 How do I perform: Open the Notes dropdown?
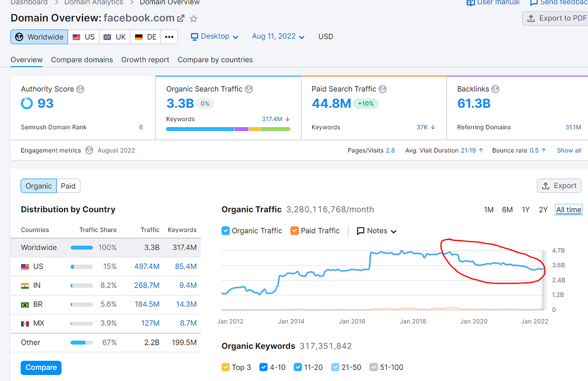pyautogui.click(x=376, y=231)
